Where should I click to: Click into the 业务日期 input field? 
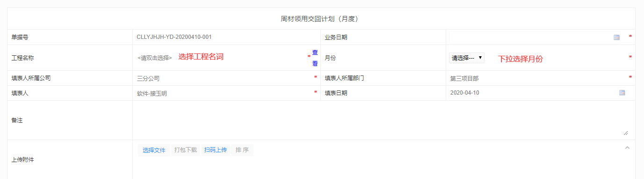pyautogui.click(x=529, y=37)
